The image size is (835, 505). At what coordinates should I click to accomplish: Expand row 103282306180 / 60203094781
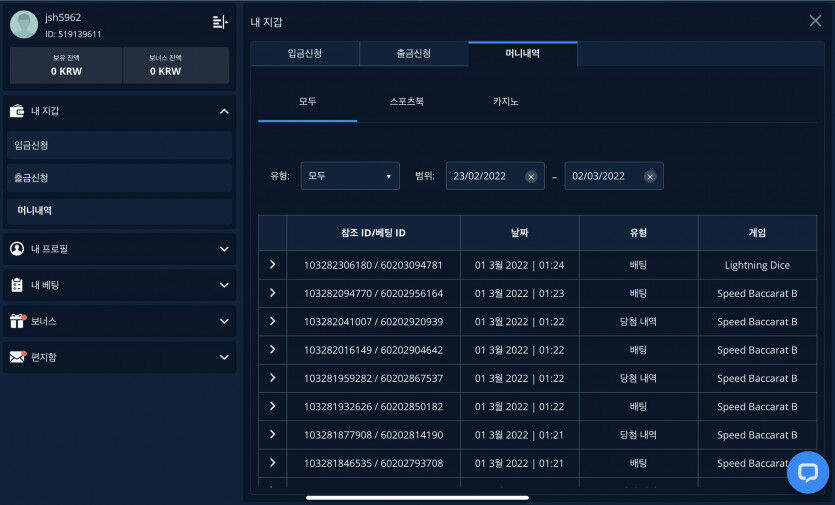coord(273,264)
